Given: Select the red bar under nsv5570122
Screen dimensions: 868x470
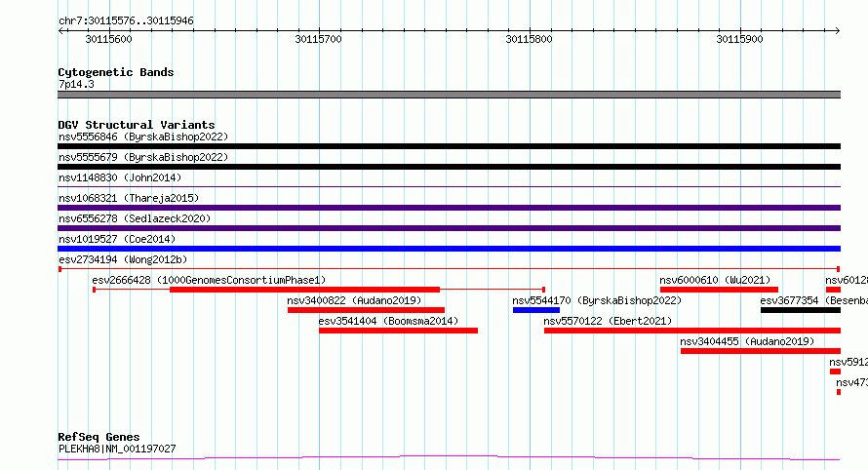Looking at the screenshot, I should coord(692,332).
